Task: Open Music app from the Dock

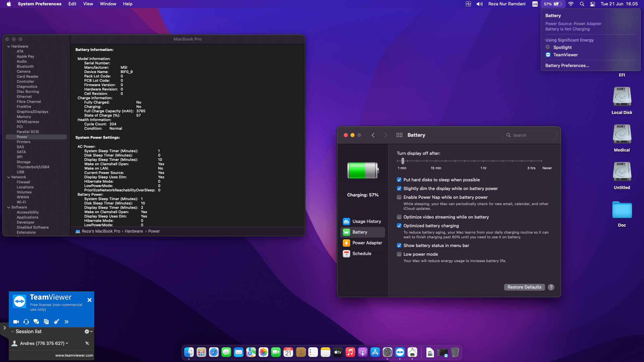Action: pos(350,352)
